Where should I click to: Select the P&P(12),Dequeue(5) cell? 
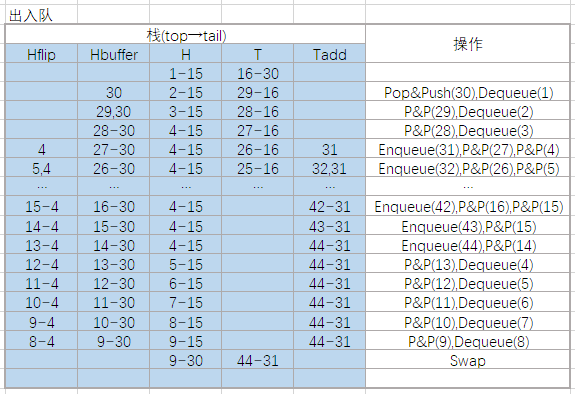(468, 283)
